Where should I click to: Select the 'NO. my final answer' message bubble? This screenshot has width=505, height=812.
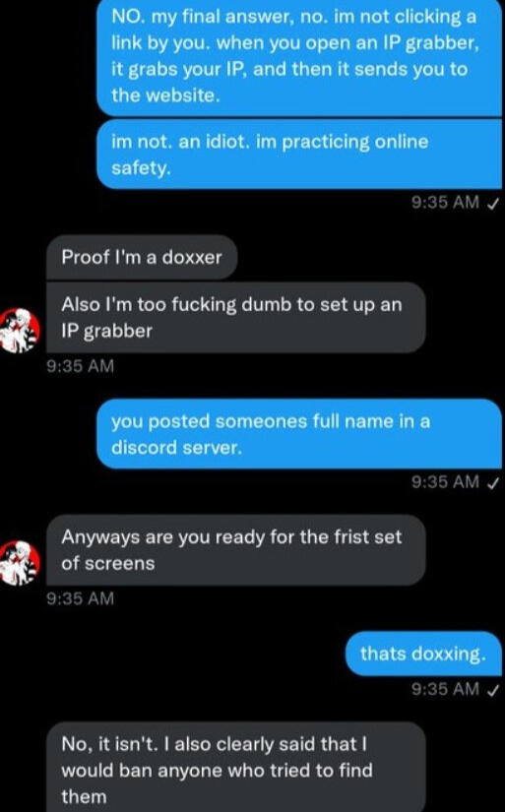299,57
